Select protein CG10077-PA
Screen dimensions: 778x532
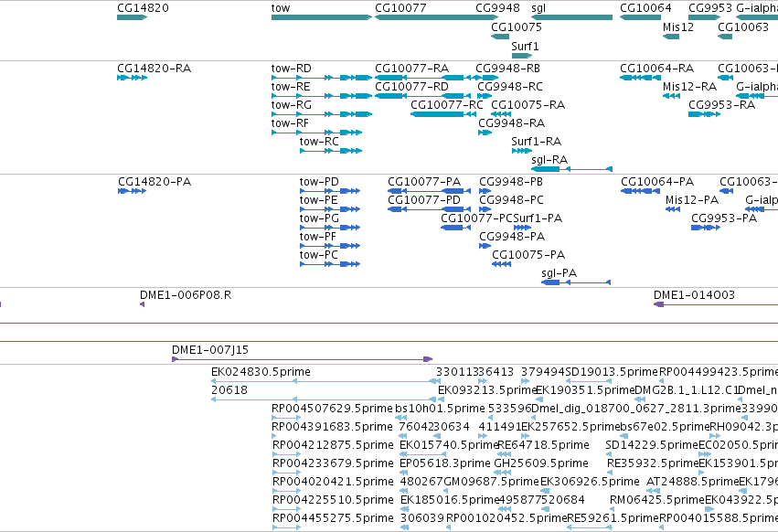tap(429, 191)
